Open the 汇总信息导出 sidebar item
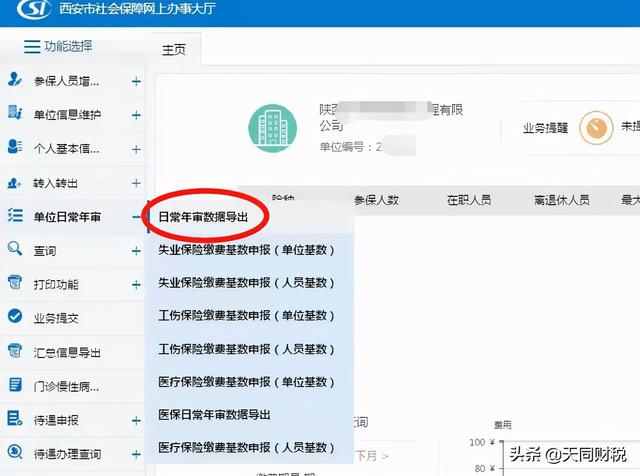This screenshot has width=640, height=476. (73, 352)
